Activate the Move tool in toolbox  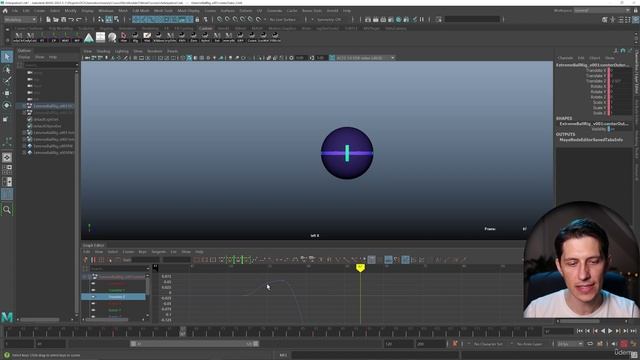[7, 93]
